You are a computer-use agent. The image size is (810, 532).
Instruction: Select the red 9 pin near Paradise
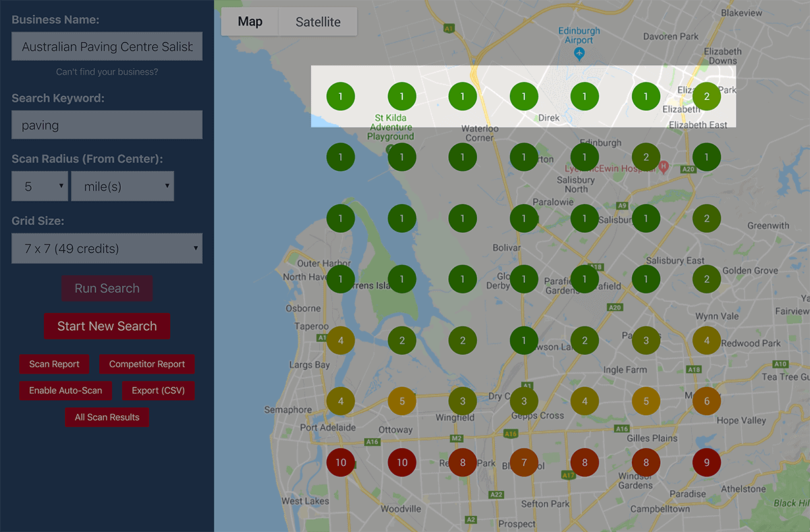(x=706, y=462)
